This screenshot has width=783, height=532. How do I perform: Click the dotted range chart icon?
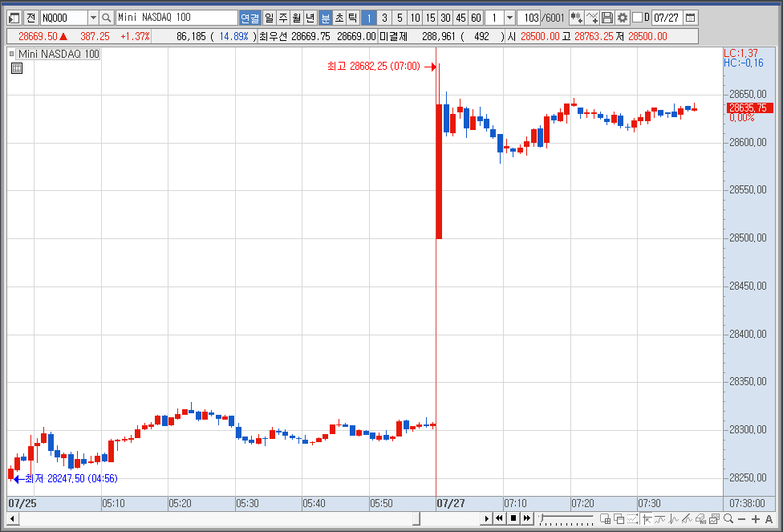tap(632, 519)
